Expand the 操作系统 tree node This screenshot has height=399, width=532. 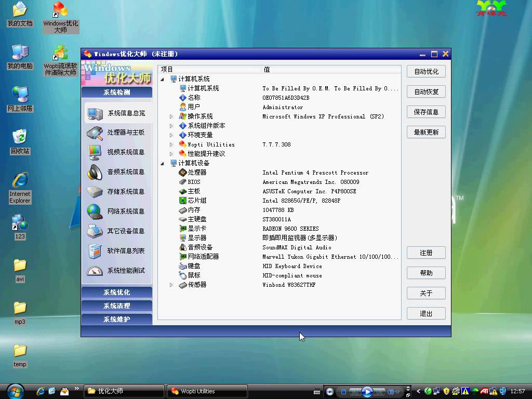coord(171,116)
